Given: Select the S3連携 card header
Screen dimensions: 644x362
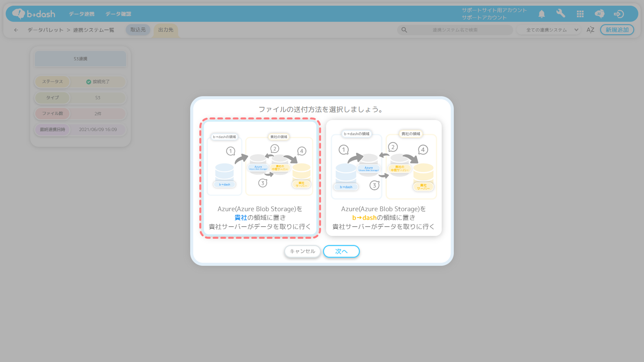Looking at the screenshot, I should [80, 59].
